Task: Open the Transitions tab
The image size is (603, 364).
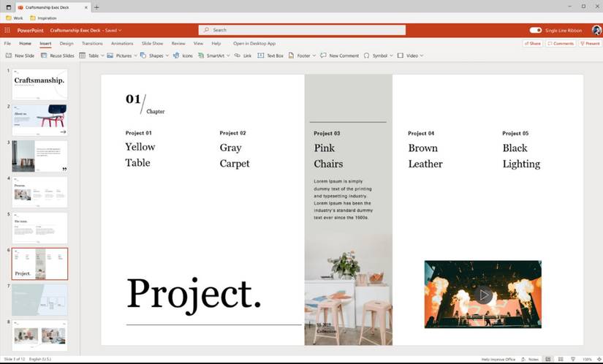Action: 92,43
